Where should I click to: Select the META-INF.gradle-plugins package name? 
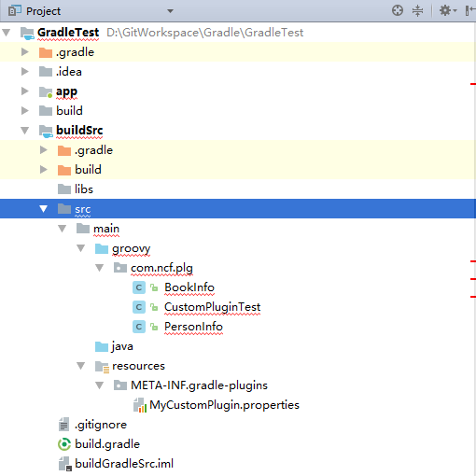[x=199, y=385]
